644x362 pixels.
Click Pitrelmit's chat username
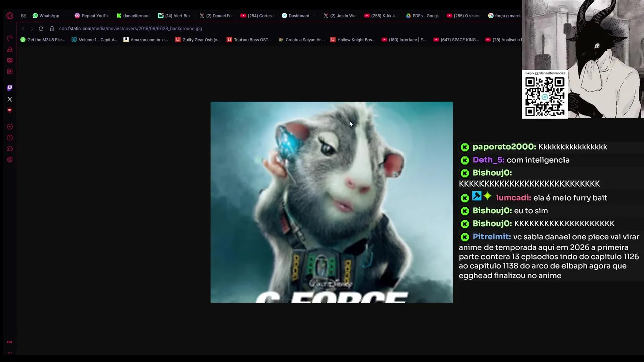pyautogui.click(x=492, y=237)
